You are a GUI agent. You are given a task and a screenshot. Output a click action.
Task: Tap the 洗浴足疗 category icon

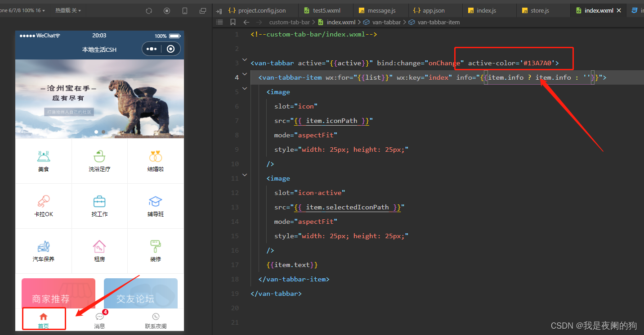(x=99, y=156)
